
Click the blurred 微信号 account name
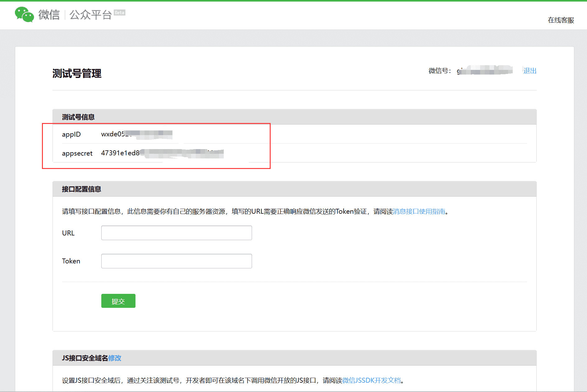click(485, 71)
